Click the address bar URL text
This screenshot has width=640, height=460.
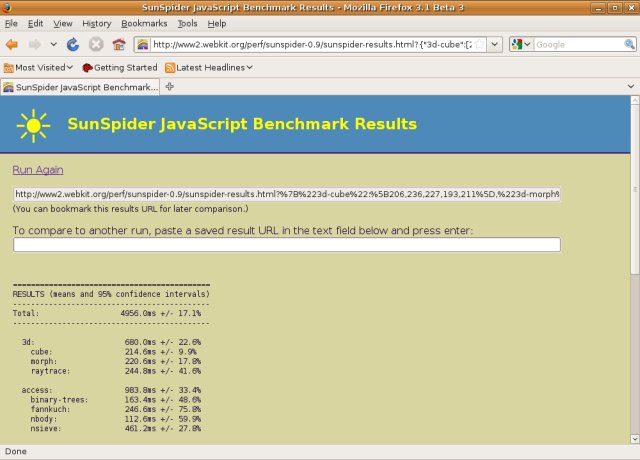(312, 44)
